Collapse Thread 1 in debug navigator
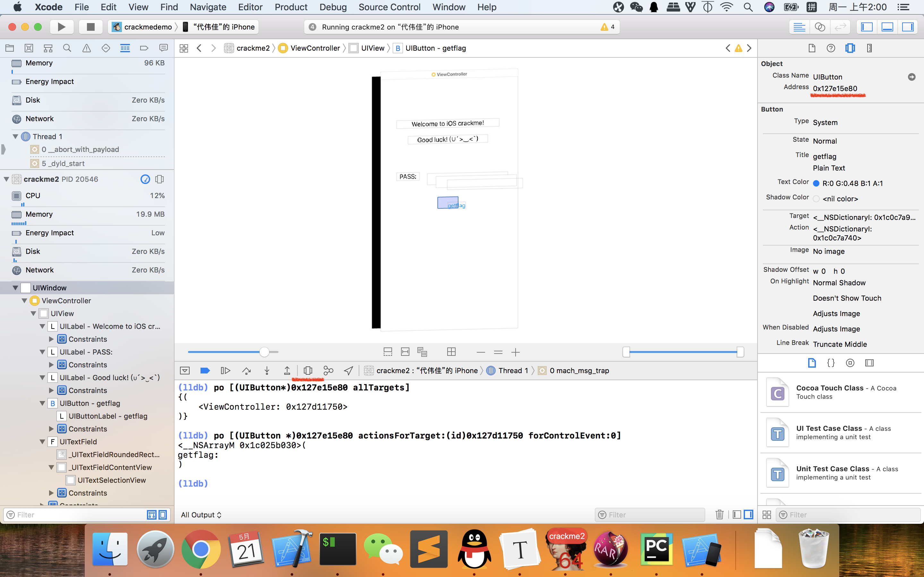 pos(15,136)
